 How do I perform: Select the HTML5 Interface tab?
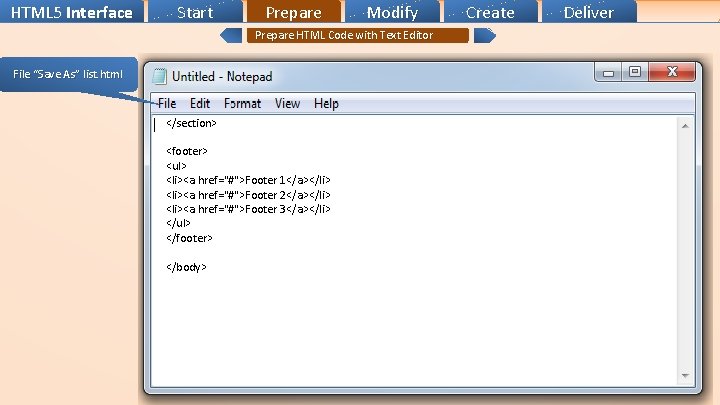click(72, 11)
